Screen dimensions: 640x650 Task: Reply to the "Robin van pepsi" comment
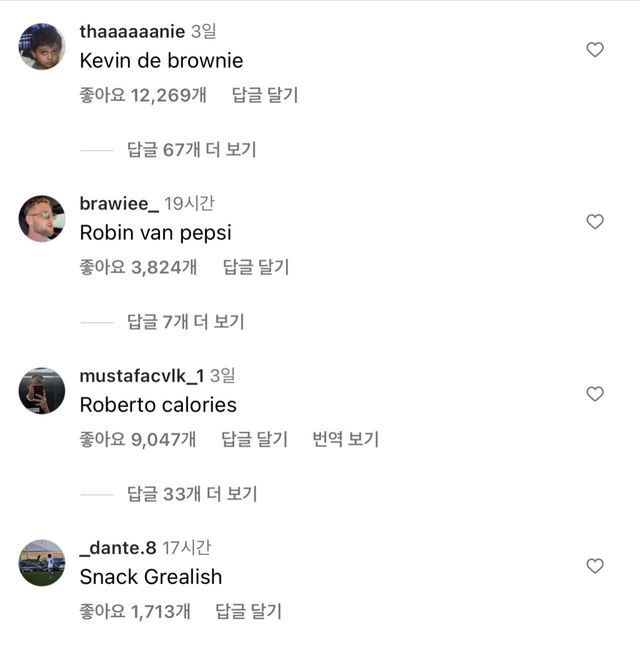[x=256, y=268]
